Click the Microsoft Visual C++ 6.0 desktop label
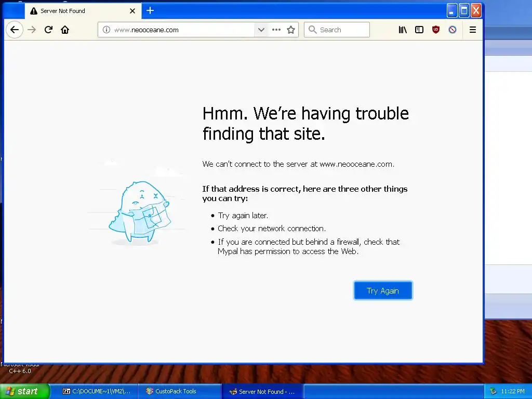The image size is (532, 399). point(20,368)
